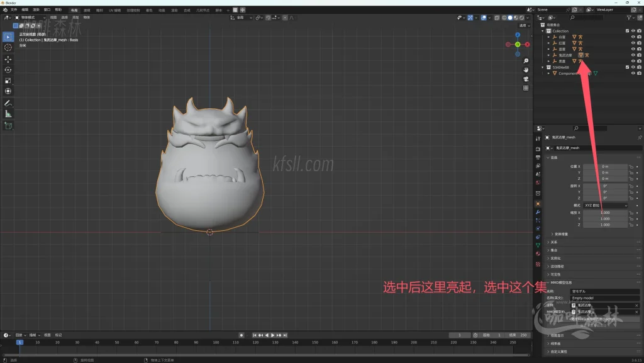Screen dimensions: 644x363
Task: Select the Move tool in the viewport toolbar
Action: (7, 60)
